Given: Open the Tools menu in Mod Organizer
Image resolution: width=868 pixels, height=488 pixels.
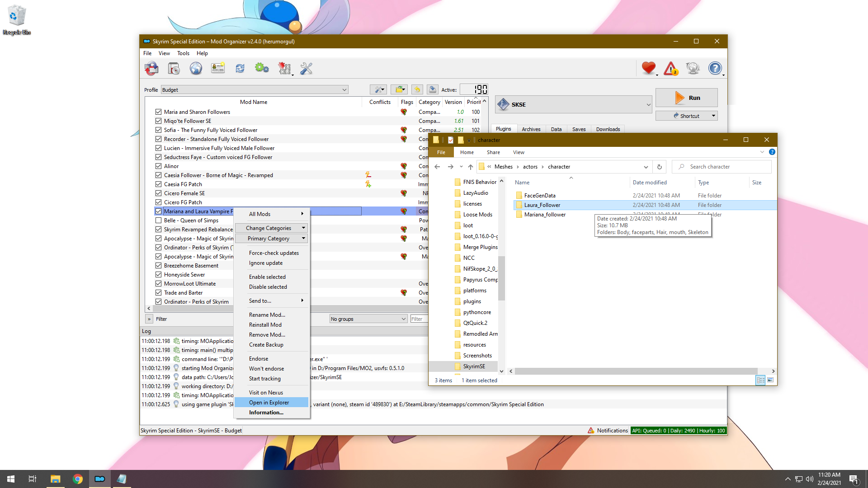Looking at the screenshot, I should pyautogui.click(x=183, y=53).
